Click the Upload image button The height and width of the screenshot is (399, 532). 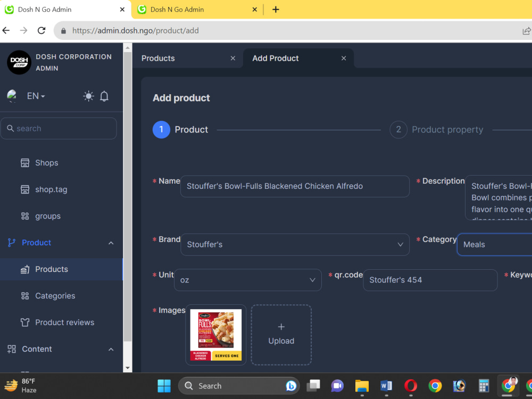(x=281, y=335)
